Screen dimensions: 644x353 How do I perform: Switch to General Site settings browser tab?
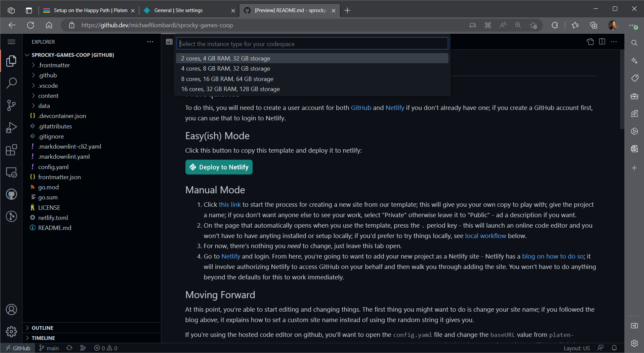point(178,10)
